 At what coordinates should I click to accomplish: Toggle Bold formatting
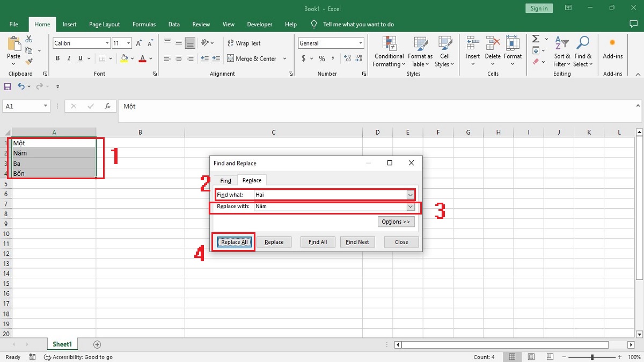point(58,58)
